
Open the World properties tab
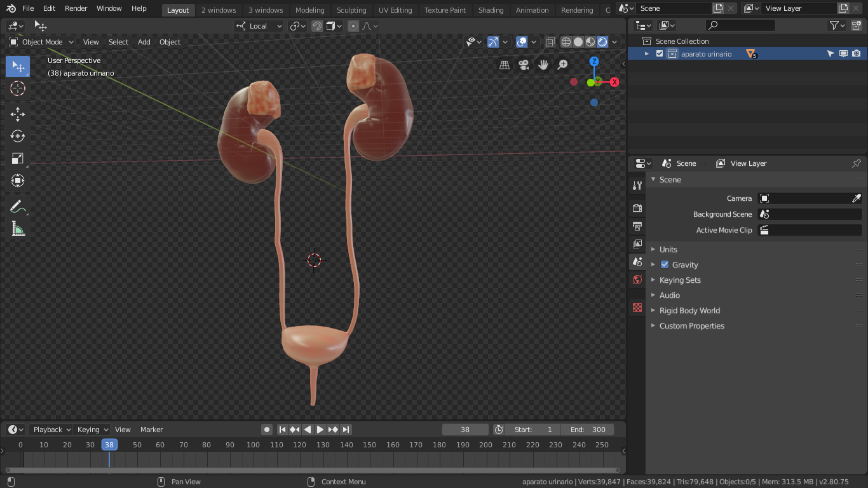[637, 280]
